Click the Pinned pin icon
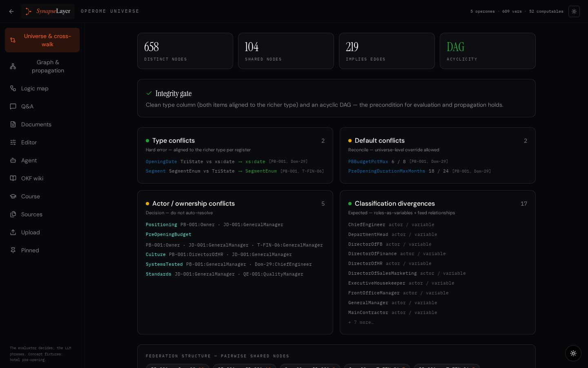This screenshot has width=588, height=368. click(x=13, y=250)
